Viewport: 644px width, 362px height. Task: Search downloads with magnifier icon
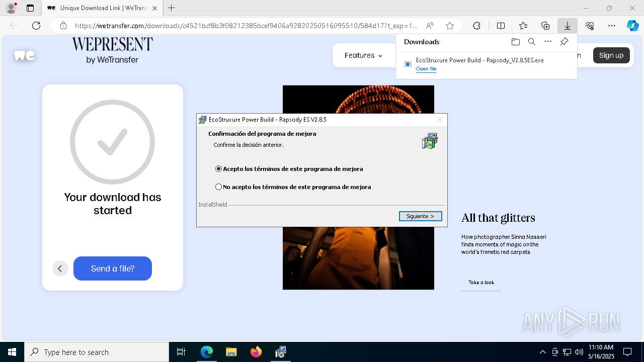pos(532,42)
